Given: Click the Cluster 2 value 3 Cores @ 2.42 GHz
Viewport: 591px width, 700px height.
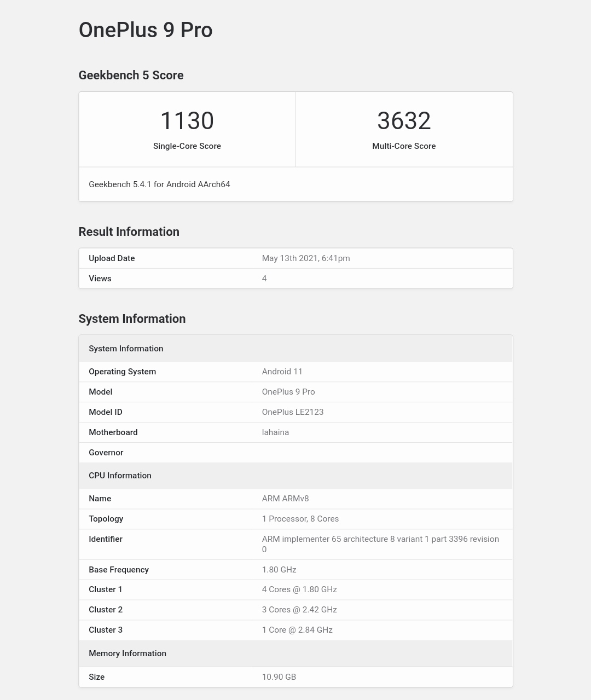Looking at the screenshot, I should pyautogui.click(x=299, y=610).
